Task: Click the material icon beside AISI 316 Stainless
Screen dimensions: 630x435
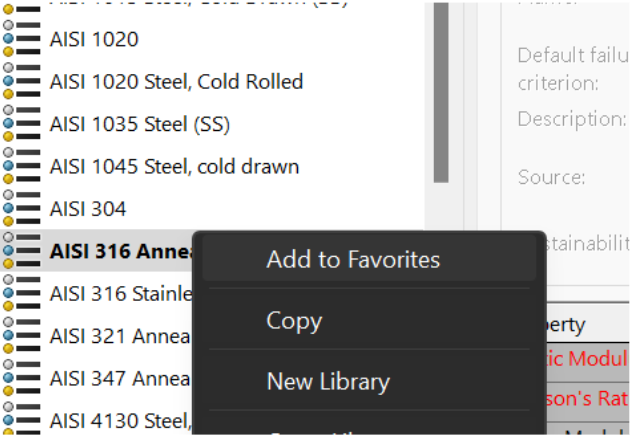Action: [20, 294]
